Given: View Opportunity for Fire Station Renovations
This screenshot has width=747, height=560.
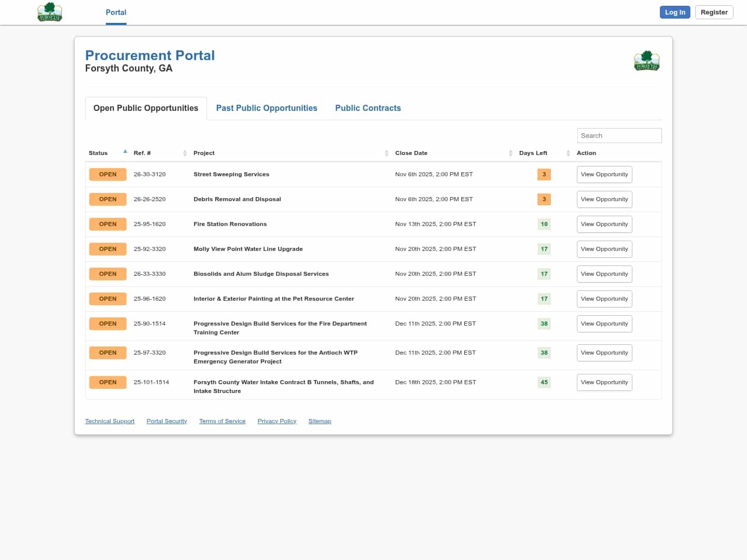Looking at the screenshot, I should click(604, 224).
